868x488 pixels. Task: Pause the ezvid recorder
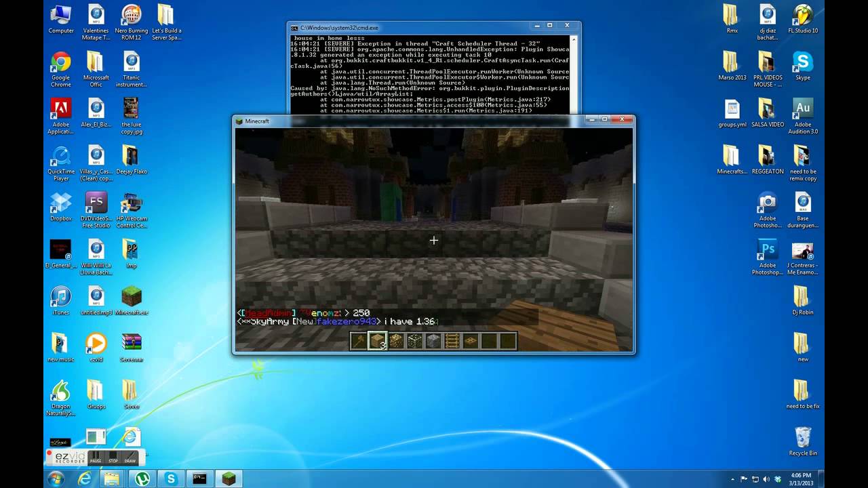[96, 457]
